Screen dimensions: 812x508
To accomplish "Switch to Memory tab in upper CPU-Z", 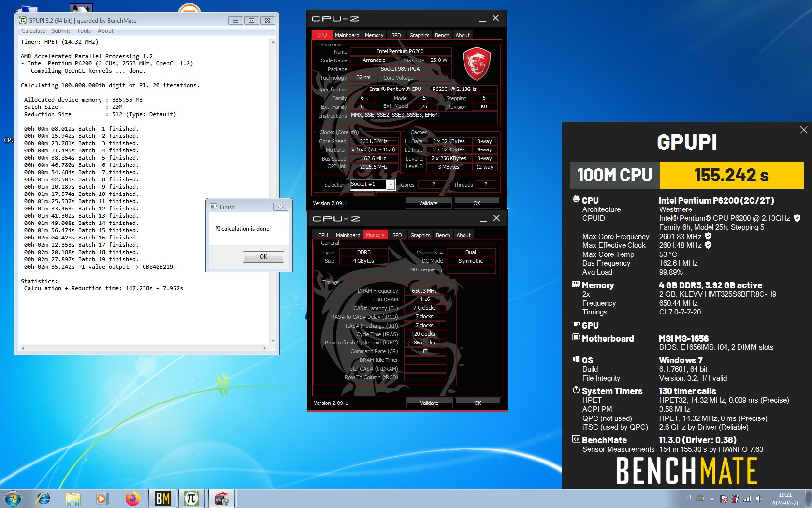I will [374, 35].
